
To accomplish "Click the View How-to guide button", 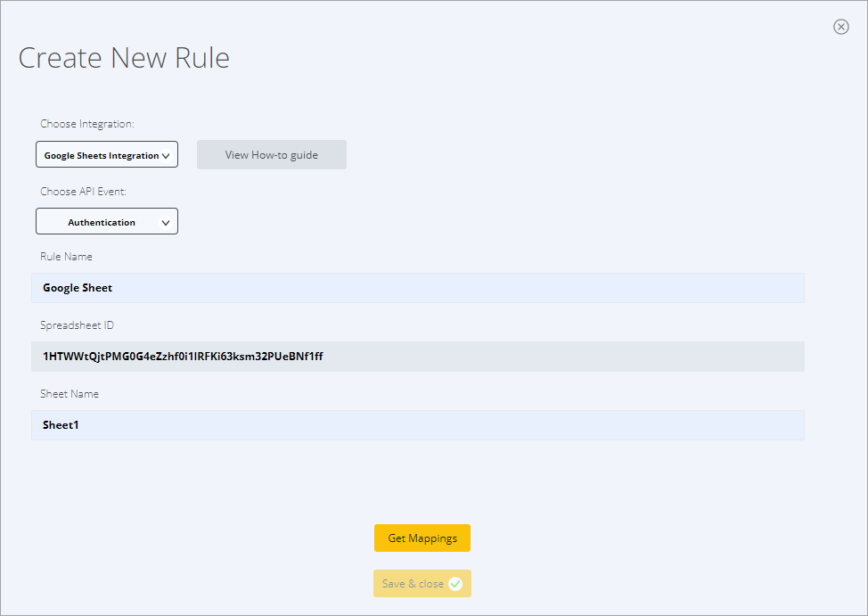I will [x=272, y=154].
